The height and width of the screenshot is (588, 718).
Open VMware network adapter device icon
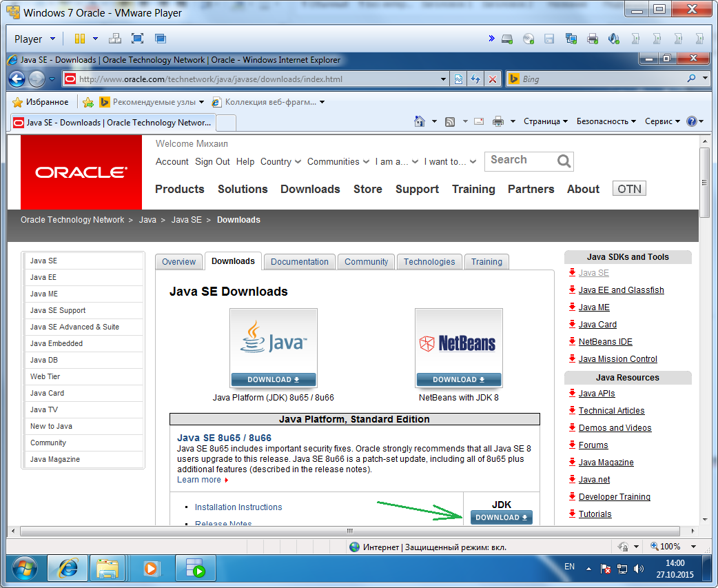(x=571, y=39)
